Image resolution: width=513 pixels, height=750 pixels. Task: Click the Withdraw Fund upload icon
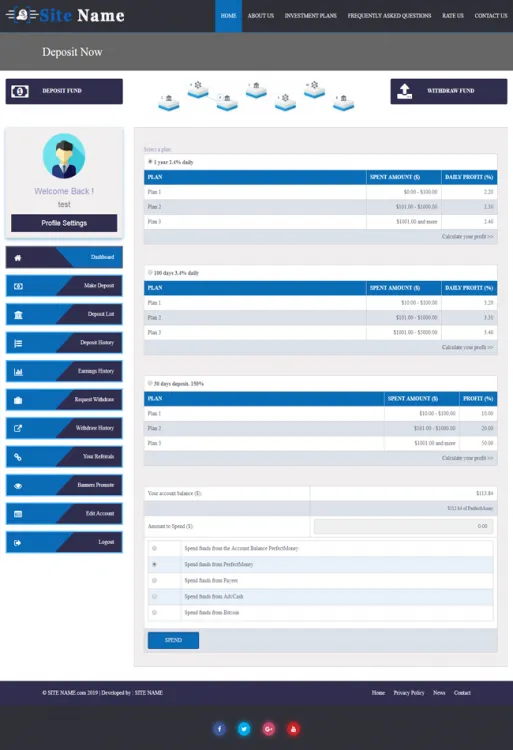404,91
